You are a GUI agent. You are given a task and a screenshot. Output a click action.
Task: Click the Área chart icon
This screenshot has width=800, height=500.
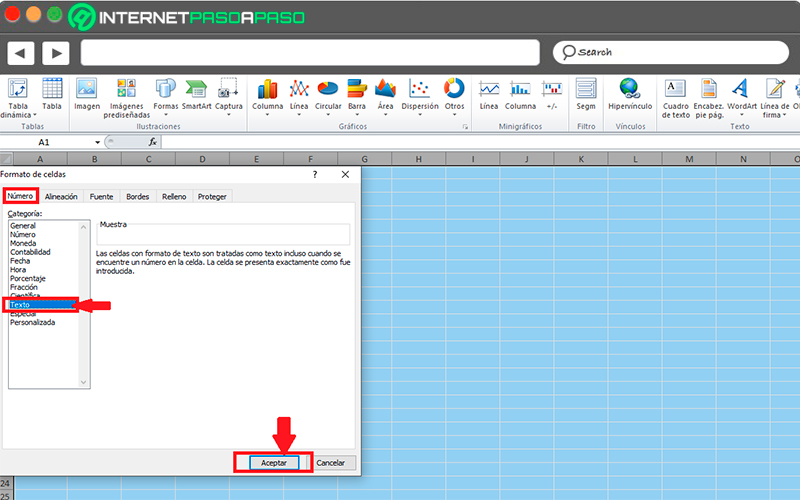(x=385, y=97)
